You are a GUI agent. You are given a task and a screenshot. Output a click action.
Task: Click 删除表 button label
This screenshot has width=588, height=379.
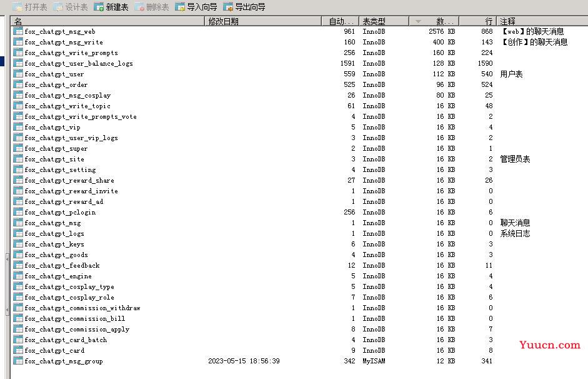pyautogui.click(x=157, y=7)
